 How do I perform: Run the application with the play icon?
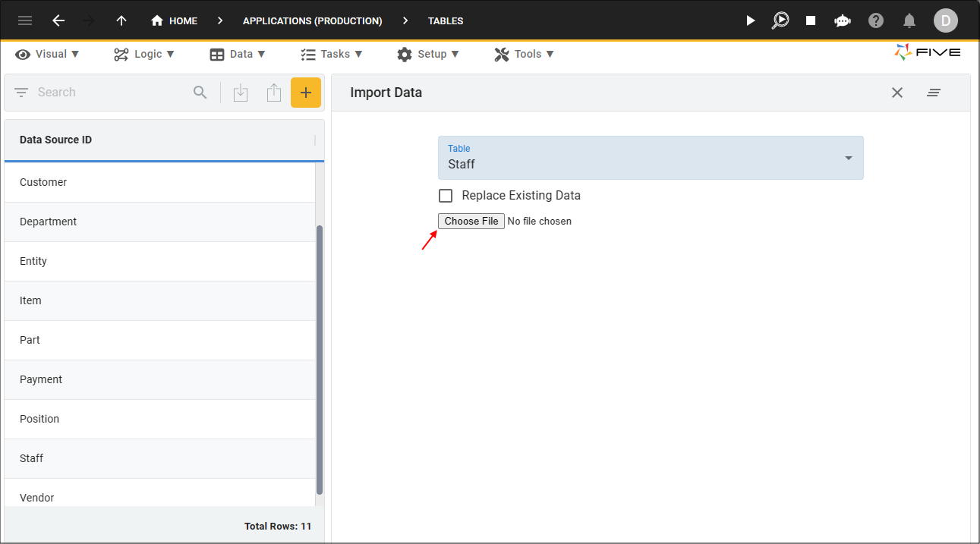point(750,20)
